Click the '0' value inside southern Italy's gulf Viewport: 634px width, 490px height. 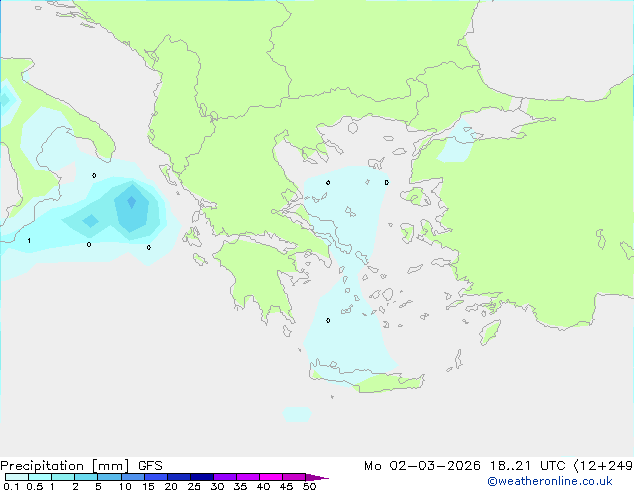tap(94, 175)
